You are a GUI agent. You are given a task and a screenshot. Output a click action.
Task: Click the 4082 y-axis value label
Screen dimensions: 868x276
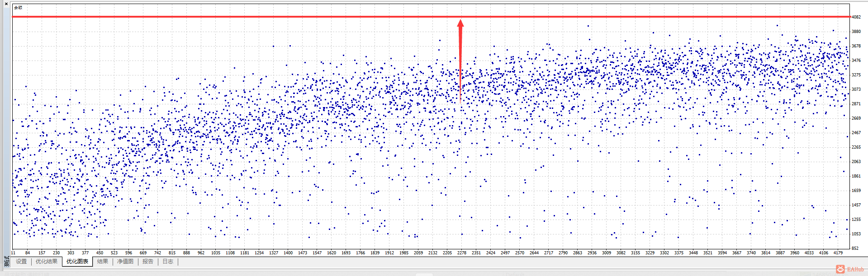(856, 17)
